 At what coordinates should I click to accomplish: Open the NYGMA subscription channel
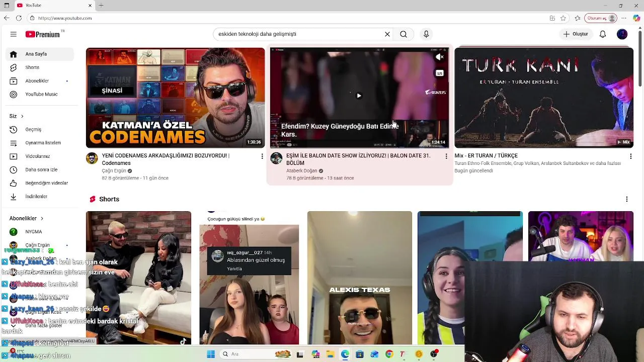pos(40,232)
